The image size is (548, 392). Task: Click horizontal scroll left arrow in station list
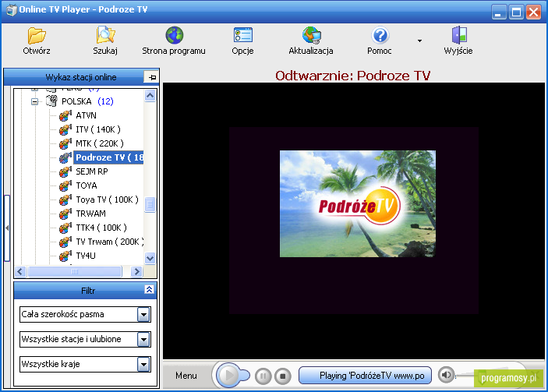pos(20,271)
